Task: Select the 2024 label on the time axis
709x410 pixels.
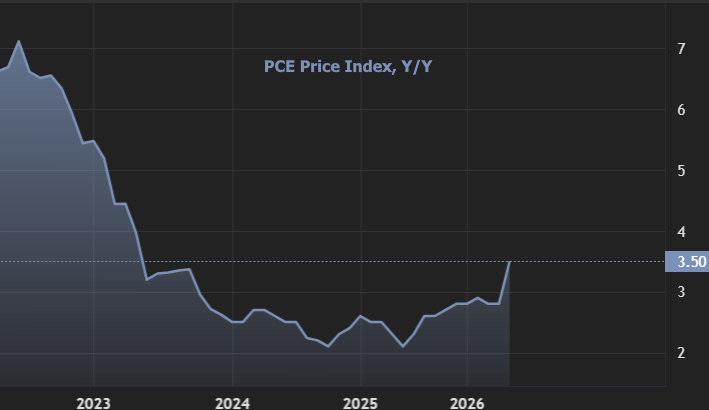Action: pyautogui.click(x=232, y=402)
